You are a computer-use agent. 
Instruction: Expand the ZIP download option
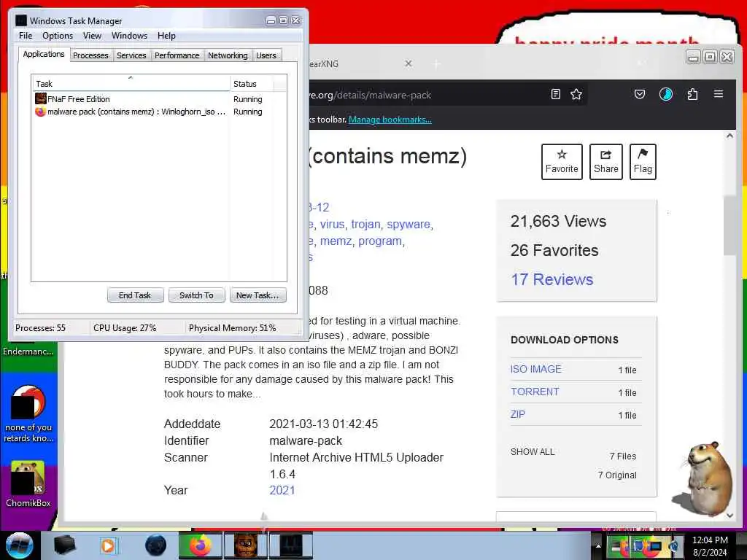point(517,414)
